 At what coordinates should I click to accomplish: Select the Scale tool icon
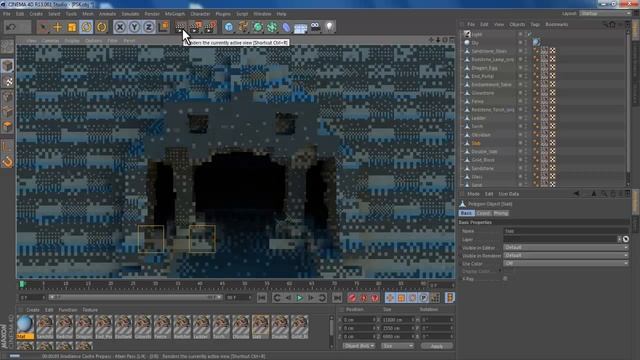pos(72,27)
